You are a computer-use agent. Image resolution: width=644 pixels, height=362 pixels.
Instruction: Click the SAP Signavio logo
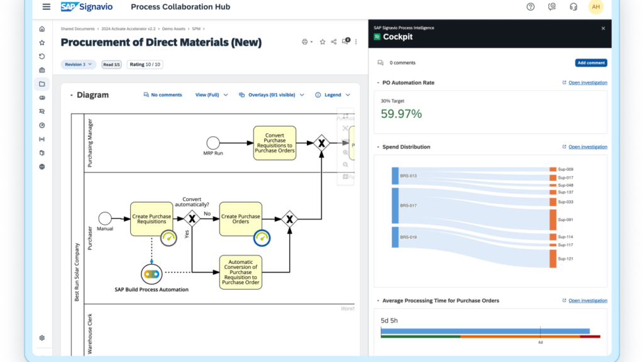pyautogui.click(x=87, y=6)
